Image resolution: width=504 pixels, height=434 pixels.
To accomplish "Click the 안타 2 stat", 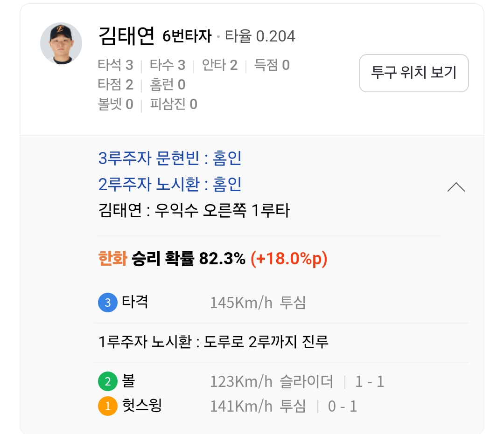I will tap(219, 65).
